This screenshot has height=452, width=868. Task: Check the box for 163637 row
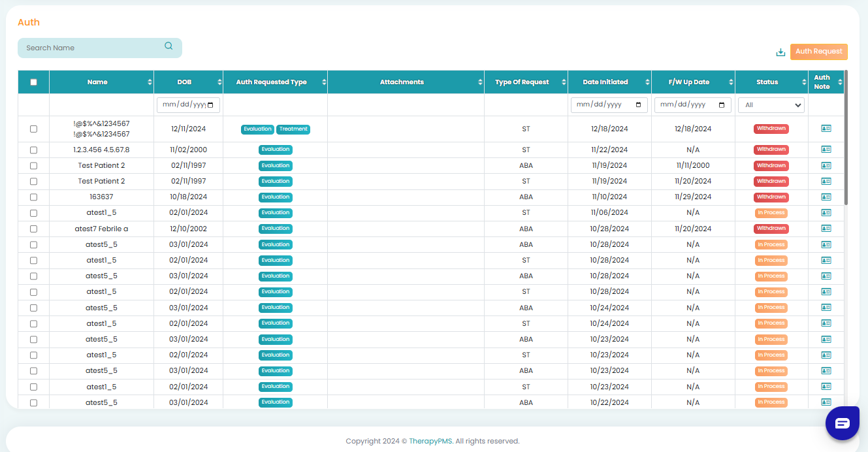click(34, 197)
